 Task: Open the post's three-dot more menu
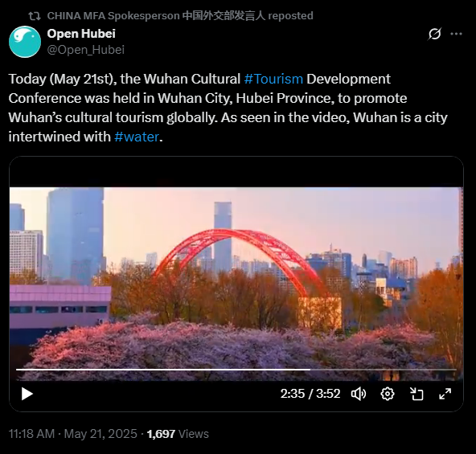pyautogui.click(x=456, y=34)
